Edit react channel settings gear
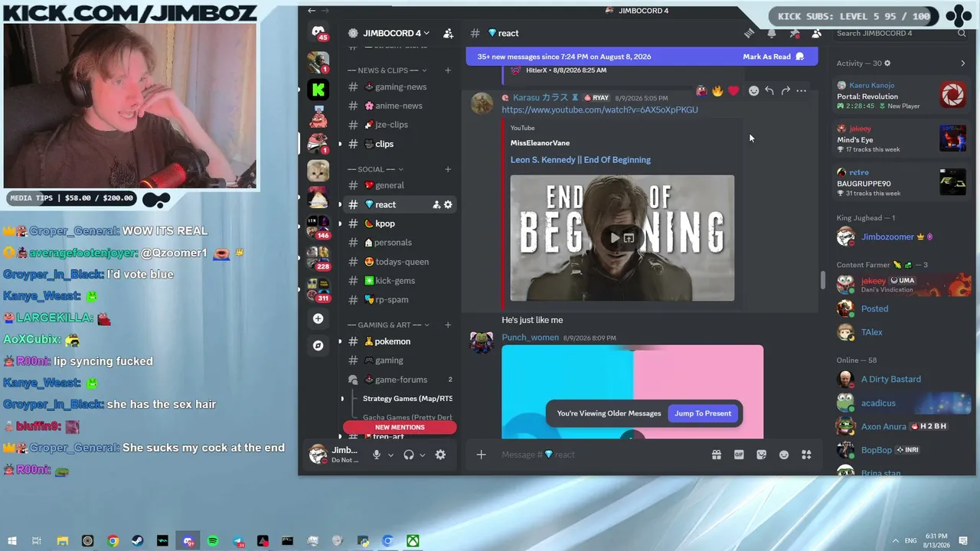Screen dimensions: 980x551 (x=448, y=204)
